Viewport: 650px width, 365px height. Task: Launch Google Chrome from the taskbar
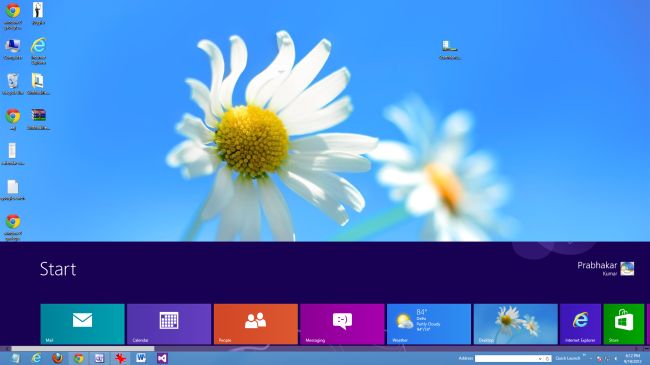click(78, 358)
